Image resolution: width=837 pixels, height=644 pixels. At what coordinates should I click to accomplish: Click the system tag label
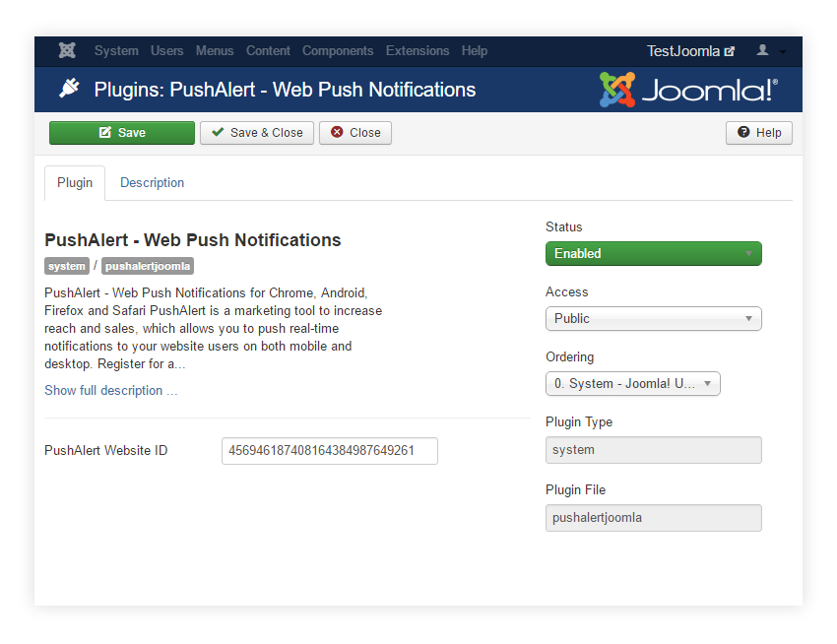coord(67,266)
